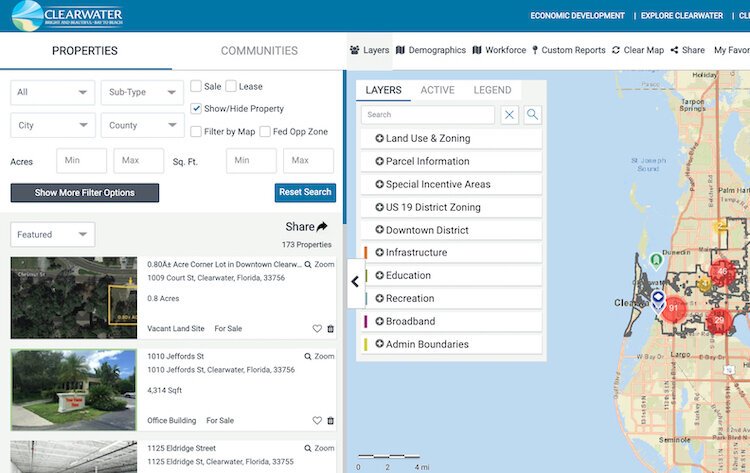The height and width of the screenshot is (473, 750).
Task: Collapse layers panel with left chevron arrow
Action: (355, 282)
